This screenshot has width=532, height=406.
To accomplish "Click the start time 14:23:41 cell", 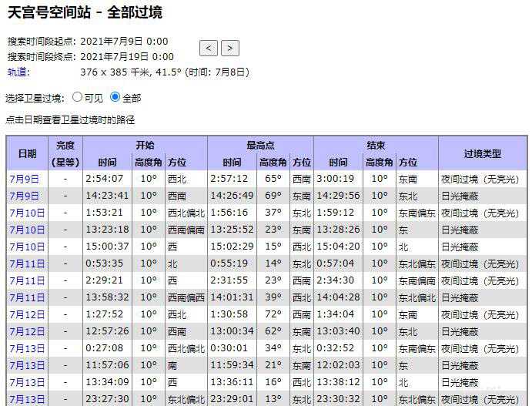I will coord(107,196).
